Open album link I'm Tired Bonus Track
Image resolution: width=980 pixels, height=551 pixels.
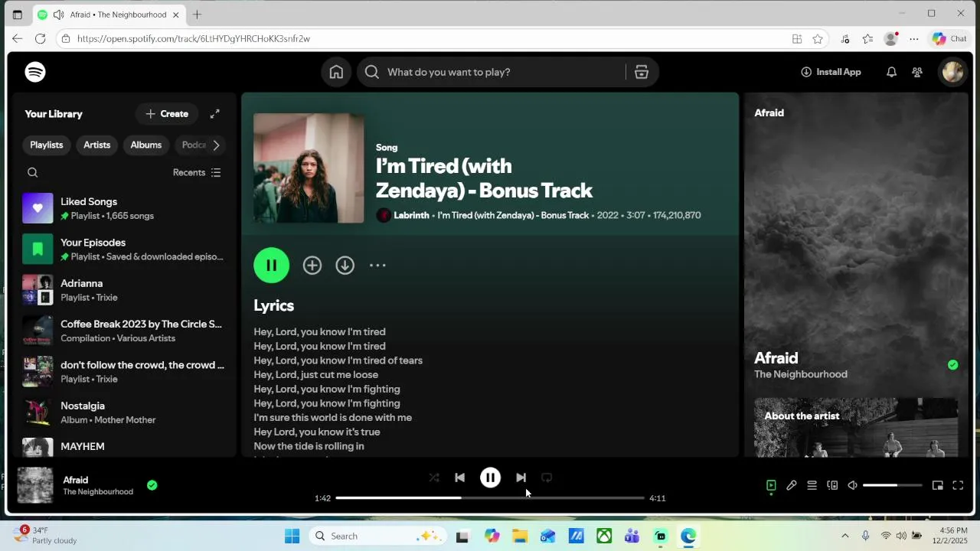pos(513,216)
